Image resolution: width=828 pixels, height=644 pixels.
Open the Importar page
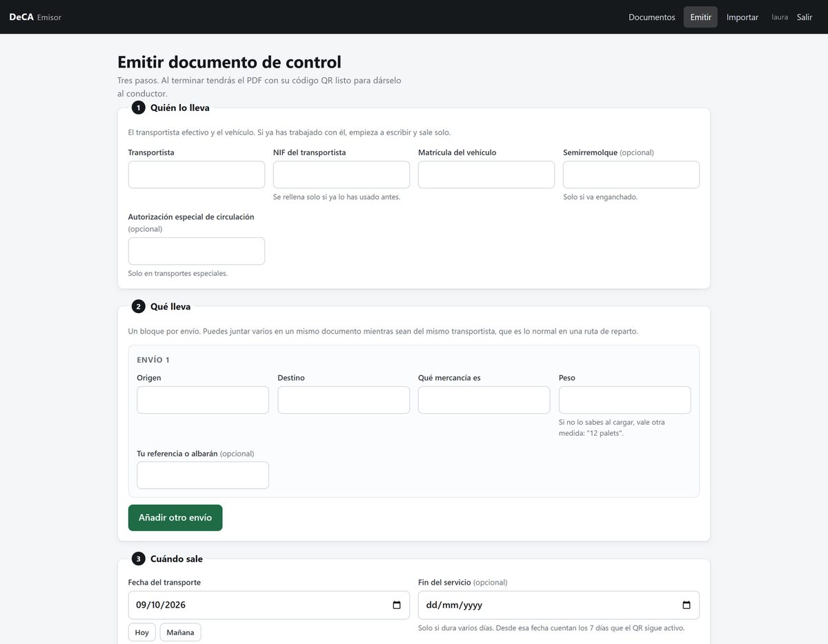point(742,17)
